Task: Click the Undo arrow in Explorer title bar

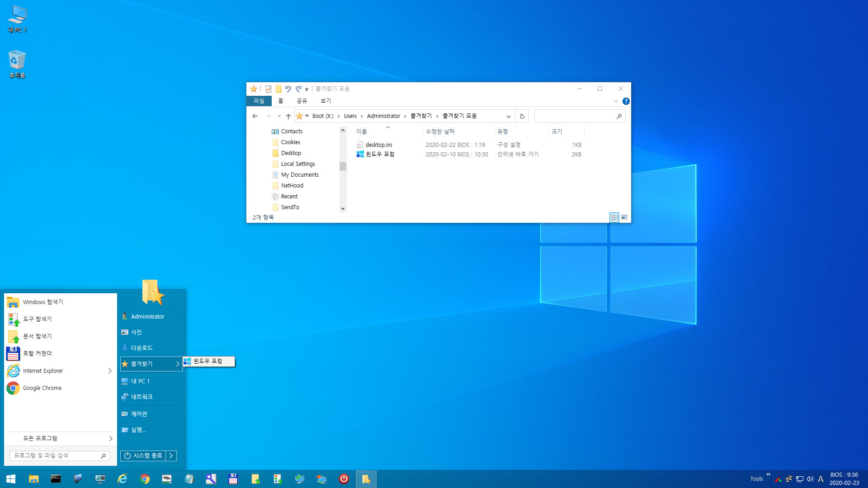Action: tap(288, 89)
